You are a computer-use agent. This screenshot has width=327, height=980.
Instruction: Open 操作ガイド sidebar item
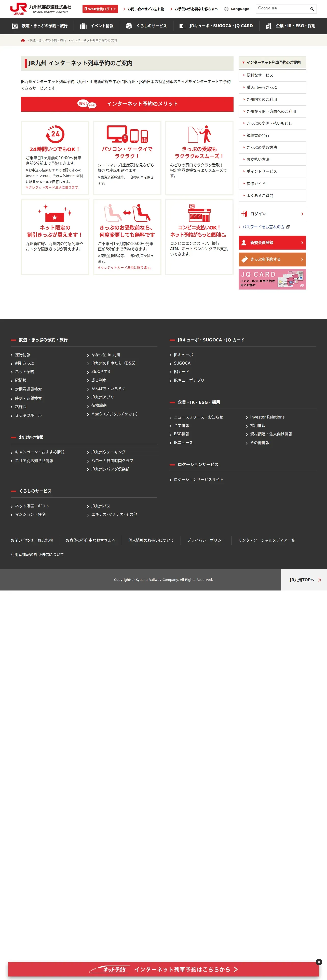click(x=272, y=184)
